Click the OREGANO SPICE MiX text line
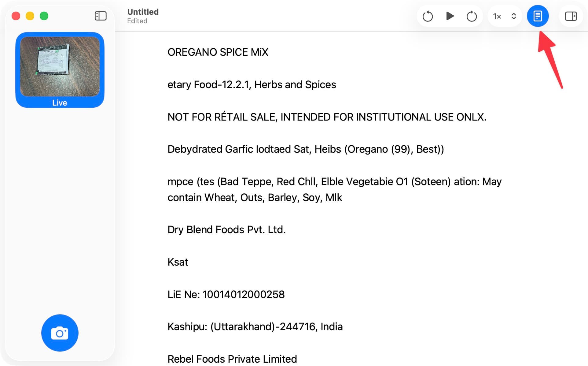Image resolution: width=588 pixels, height=366 pixels. tap(218, 52)
